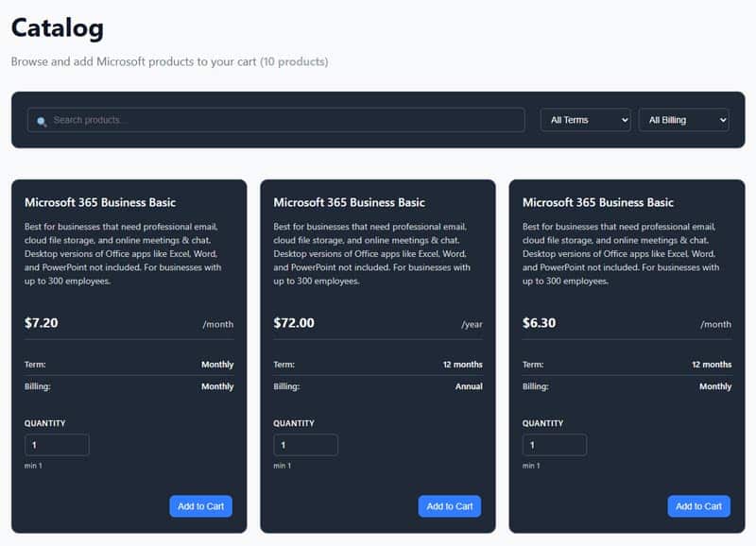Add the $6.30 monthly plan to cart
756x546 pixels.
[698, 506]
